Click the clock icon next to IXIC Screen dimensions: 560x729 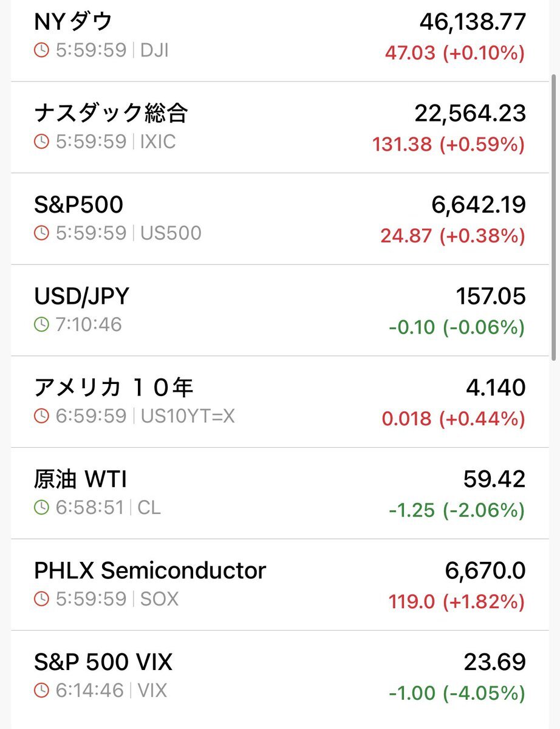click(x=41, y=142)
